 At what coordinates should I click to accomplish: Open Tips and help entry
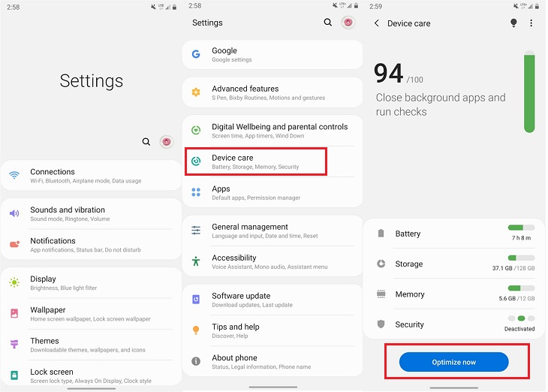[x=272, y=330]
